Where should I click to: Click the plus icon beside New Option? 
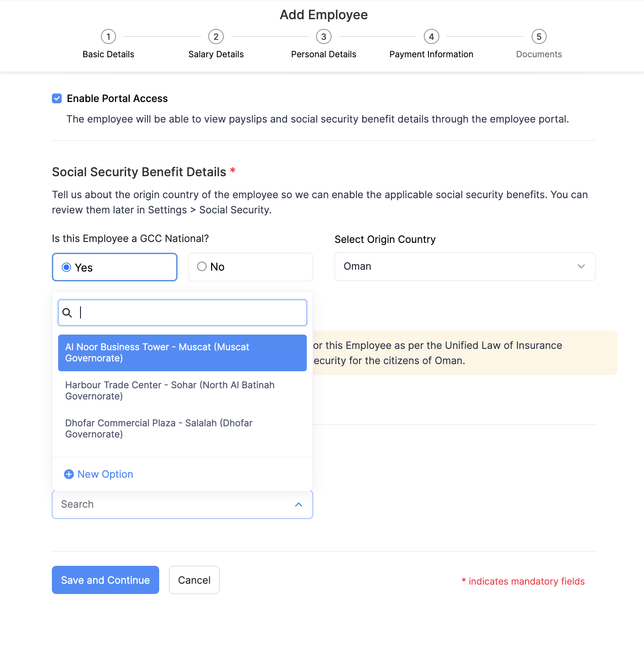click(x=69, y=474)
